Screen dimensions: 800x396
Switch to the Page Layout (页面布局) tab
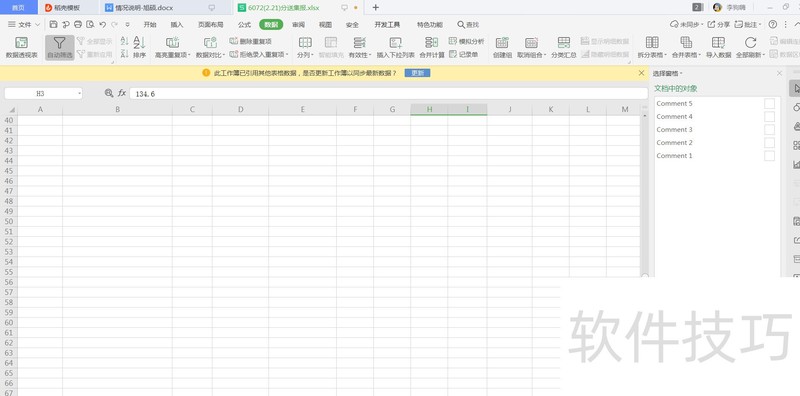tap(210, 24)
